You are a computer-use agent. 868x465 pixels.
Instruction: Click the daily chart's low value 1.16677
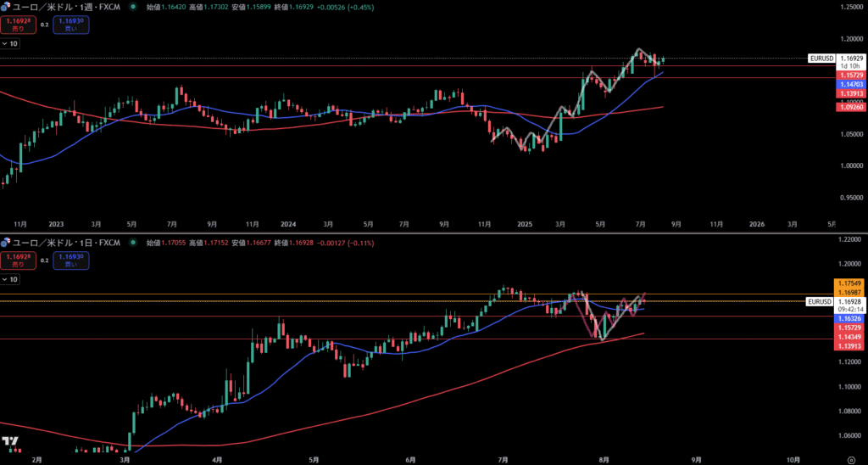pyautogui.click(x=259, y=243)
